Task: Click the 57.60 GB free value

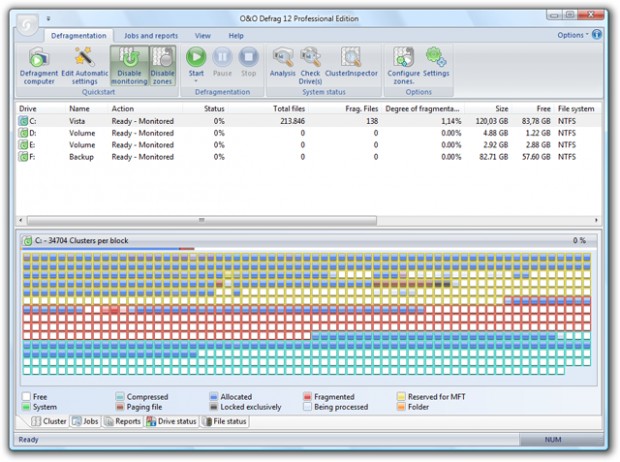Action: click(536, 157)
